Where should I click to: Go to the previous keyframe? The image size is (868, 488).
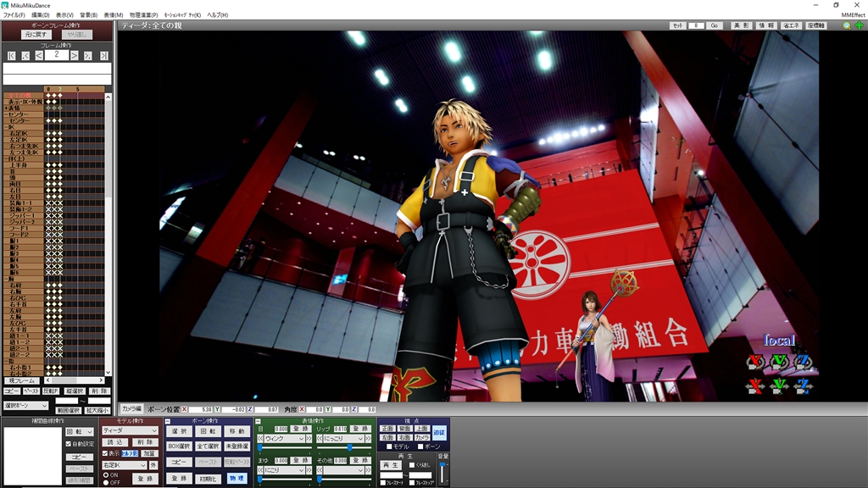(x=25, y=55)
